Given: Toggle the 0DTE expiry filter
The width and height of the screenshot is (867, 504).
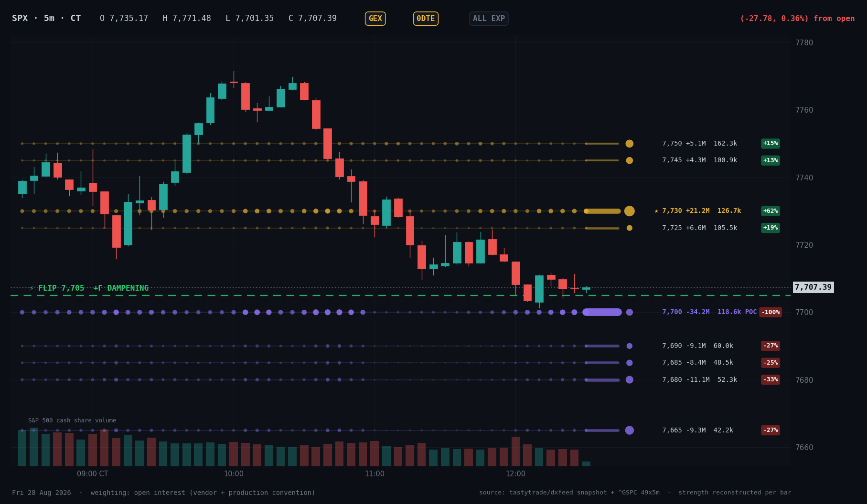Looking at the screenshot, I should (x=426, y=19).
